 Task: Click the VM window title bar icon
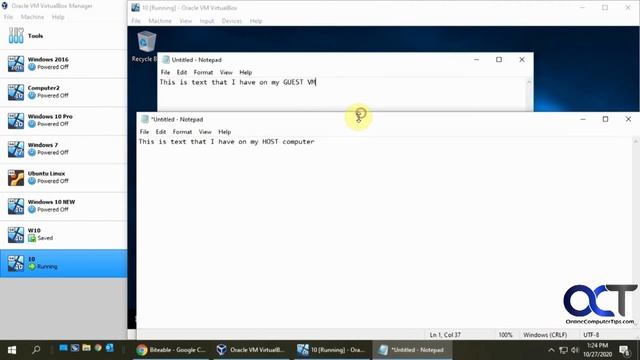[x=136, y=8]
